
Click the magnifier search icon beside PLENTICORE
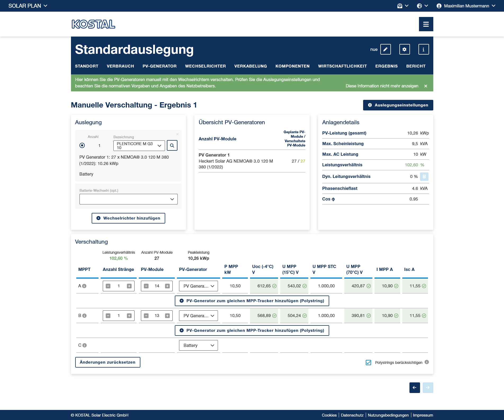(x=172, y=145)
